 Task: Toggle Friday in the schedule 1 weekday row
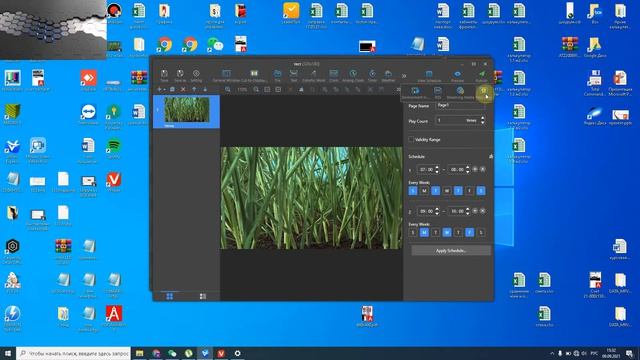469,191
